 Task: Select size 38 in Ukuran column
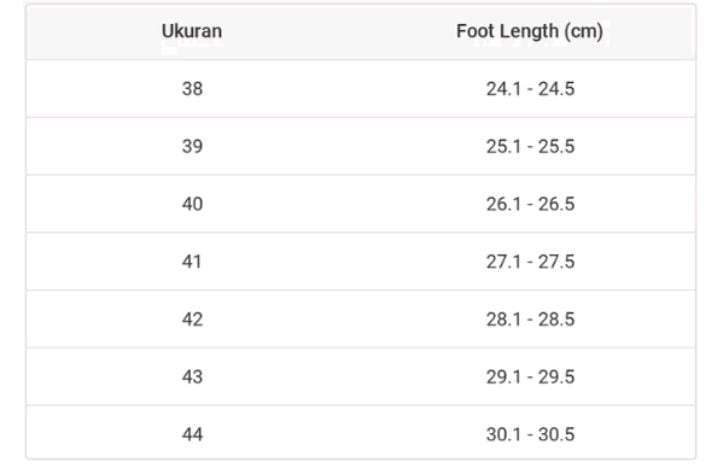pos(192,89)
